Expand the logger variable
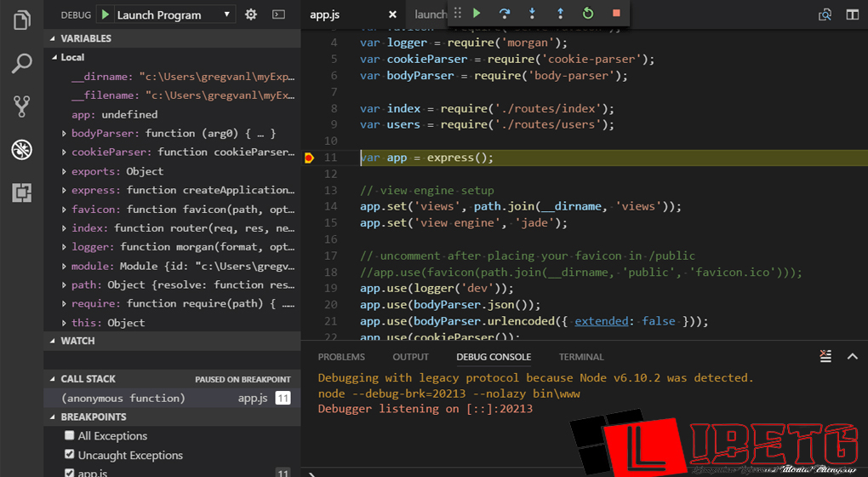868x477 pixels. [x=64, y=246]
